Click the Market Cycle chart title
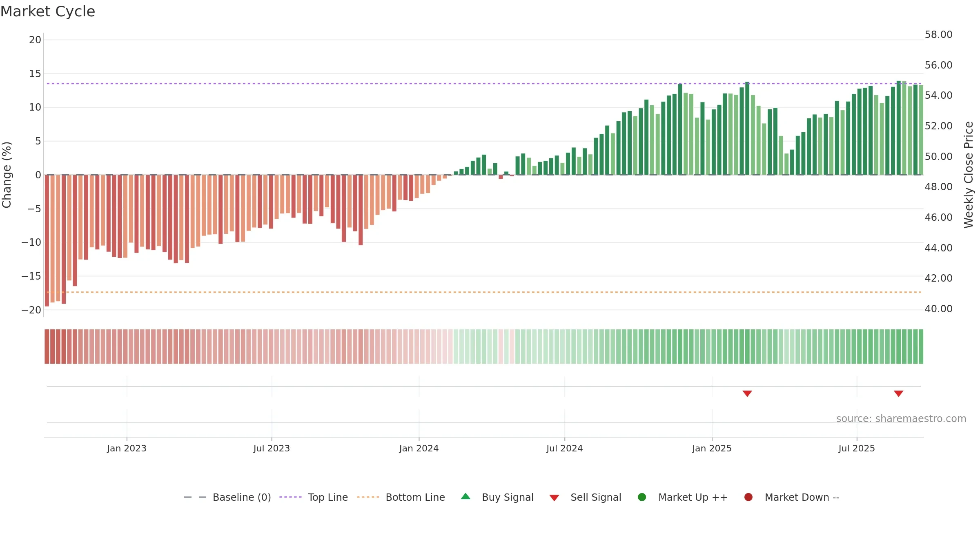 coord(48,11)
